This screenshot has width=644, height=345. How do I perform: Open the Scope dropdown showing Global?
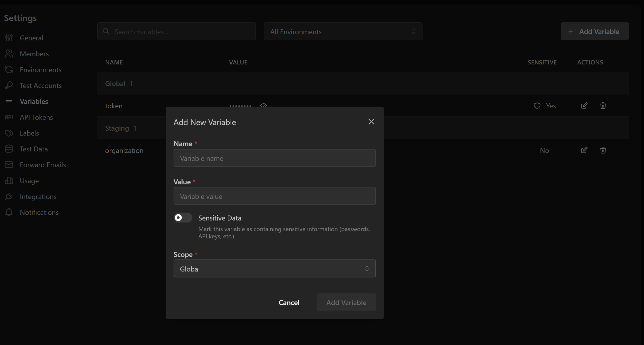click(x=274, y=268)
